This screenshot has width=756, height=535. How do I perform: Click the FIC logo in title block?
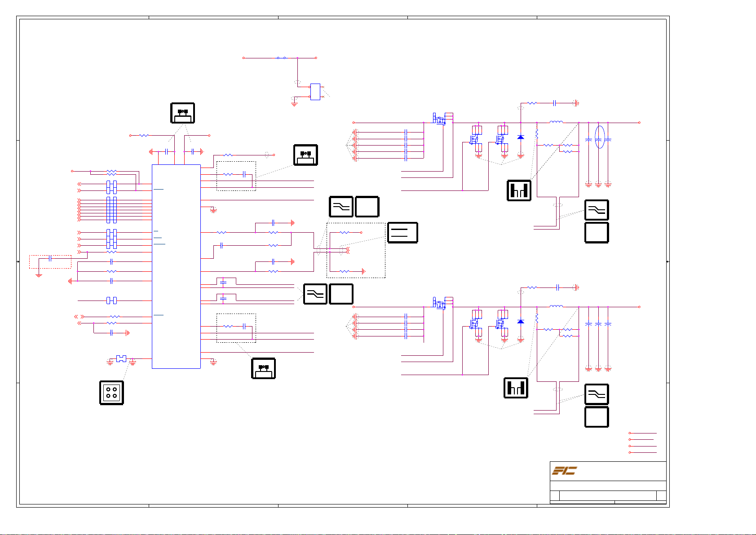click(564, 471)
